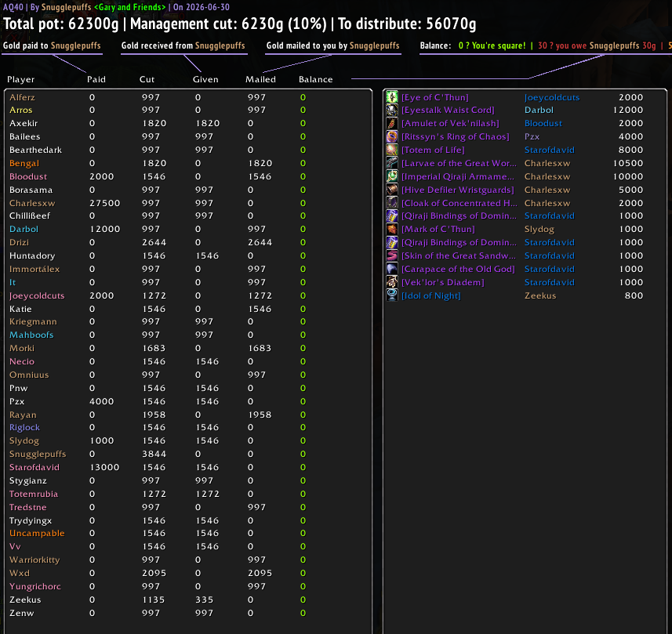This screenshot has height=634, width=672.
Task: Select player Uncampable in the list
Action: [x=37, y=534]
